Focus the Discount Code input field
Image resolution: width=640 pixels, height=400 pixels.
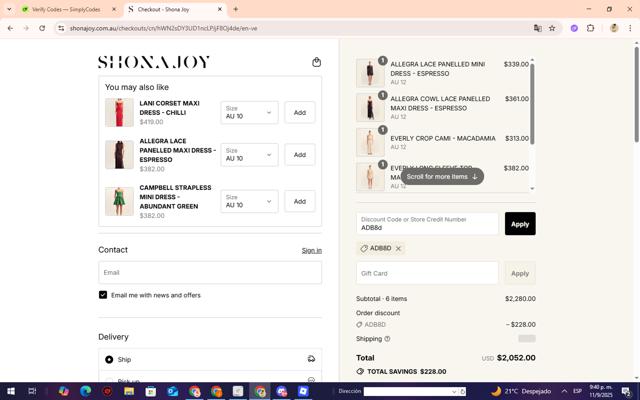[427, 224]
